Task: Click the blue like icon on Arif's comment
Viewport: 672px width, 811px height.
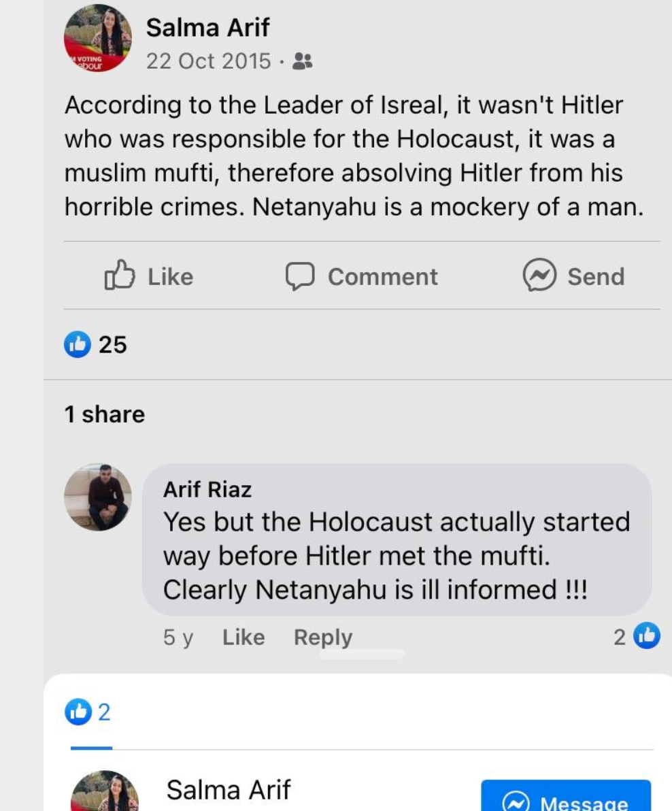Action: pyautogui.click(x=647, y=636)
